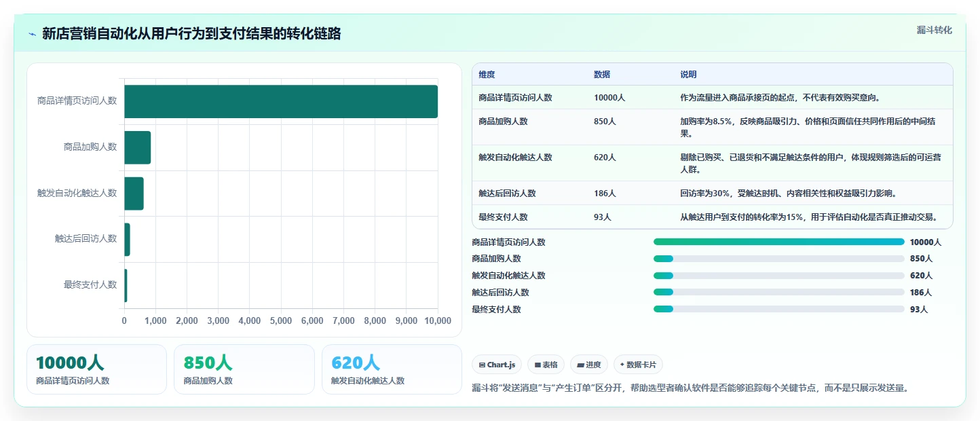Screen dimensions: 980x421
Task: Click the 商品加购人数 progress bar
Action: coord(779,259)
